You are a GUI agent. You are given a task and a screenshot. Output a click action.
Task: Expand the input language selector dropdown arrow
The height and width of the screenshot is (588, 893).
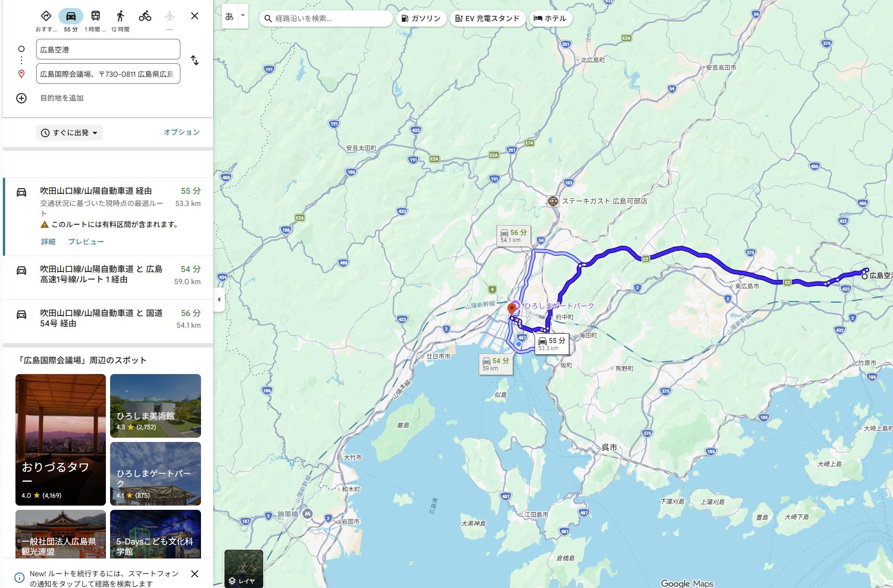pos(243,15)
